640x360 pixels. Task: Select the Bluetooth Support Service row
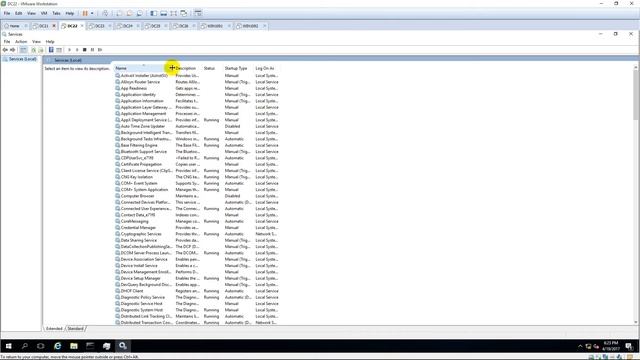tap(197, 151)
